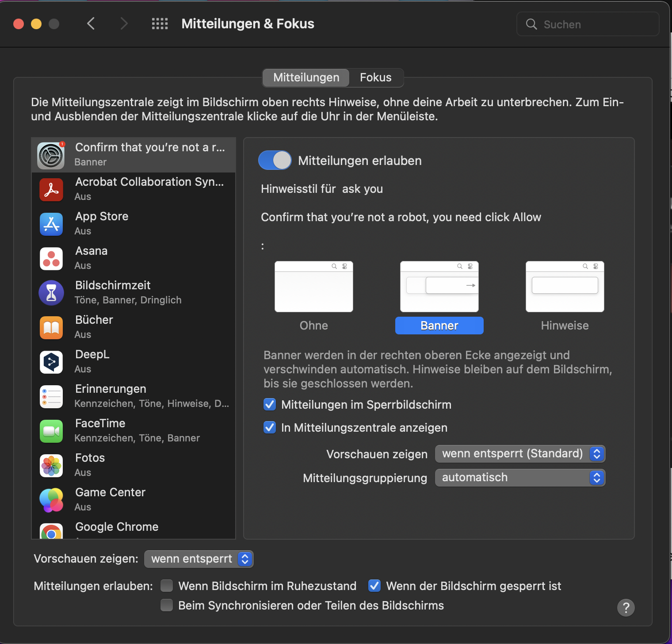
Task: Uncheck Mitteilungen im Sperrbildschirm
Action: (270, 405)
